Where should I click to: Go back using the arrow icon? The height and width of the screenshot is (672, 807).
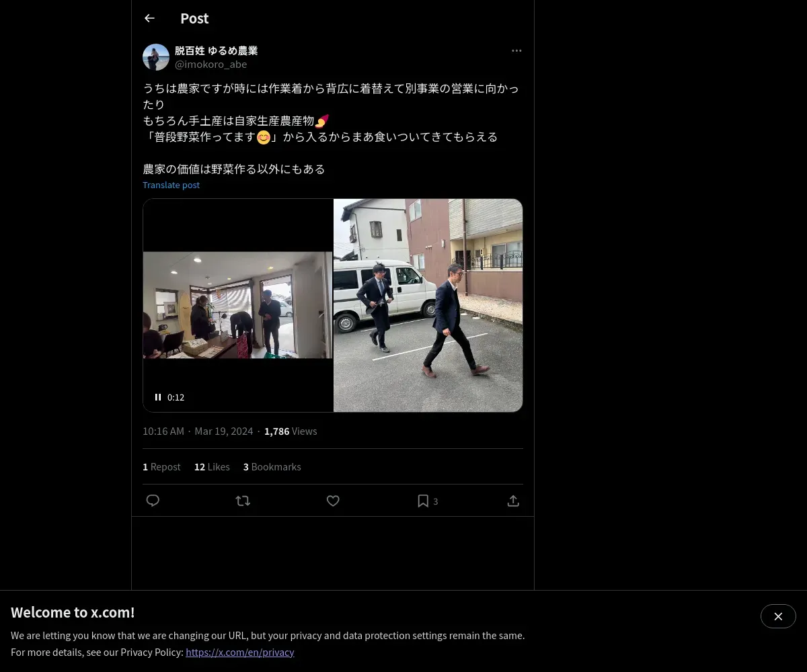coord(149,18)
